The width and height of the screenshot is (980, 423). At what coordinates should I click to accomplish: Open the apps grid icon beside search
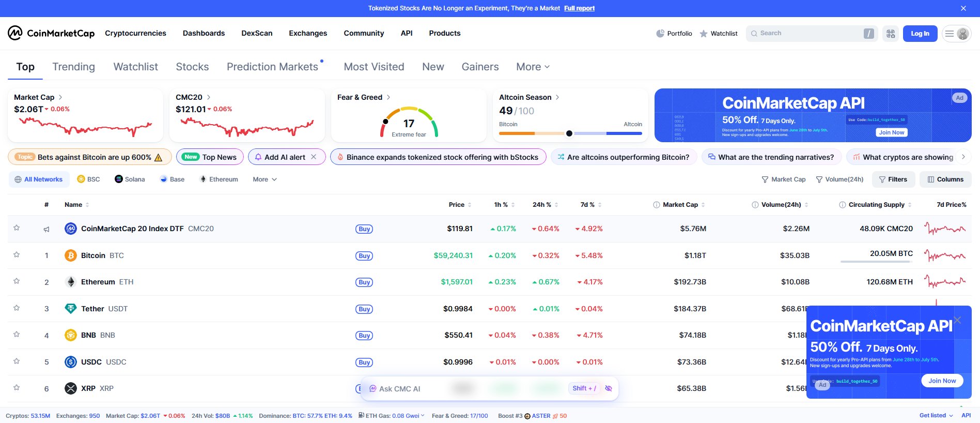pos(891,34)
